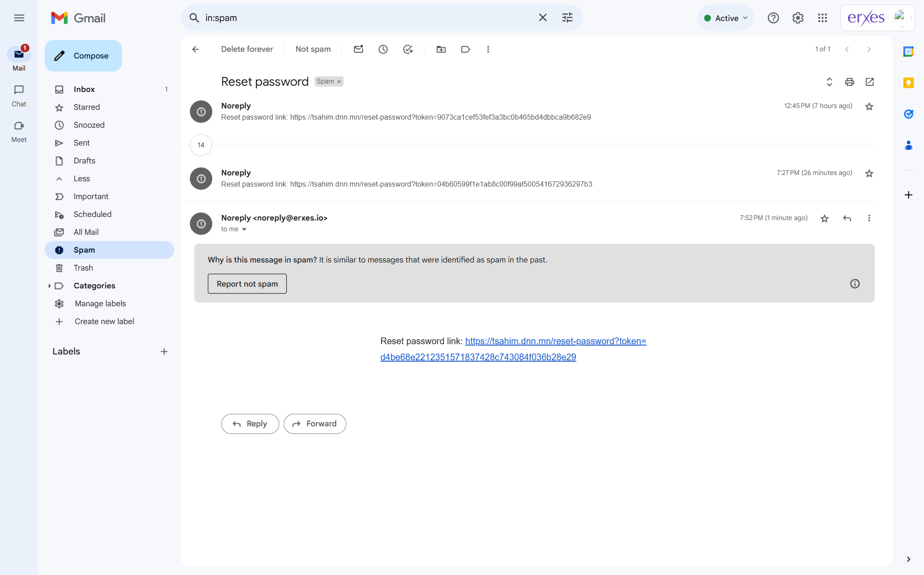
Task: Open the tsahim.dnn.mn reset password link
Action: 513,349
